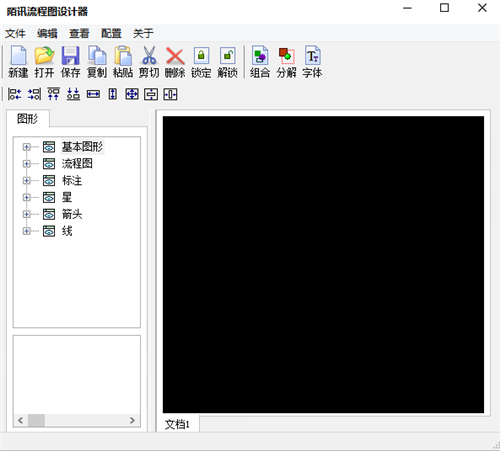Expand the 标注 tree node

[26, 180]
